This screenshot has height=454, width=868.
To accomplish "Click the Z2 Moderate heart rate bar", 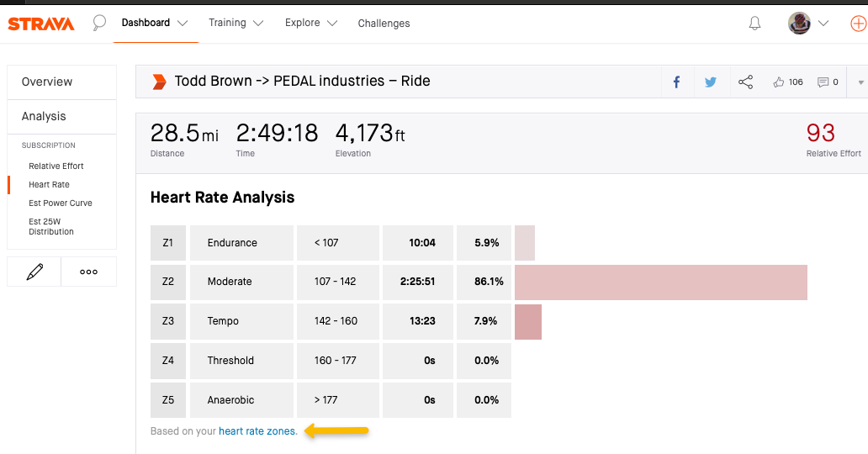I will pos(660,282).
